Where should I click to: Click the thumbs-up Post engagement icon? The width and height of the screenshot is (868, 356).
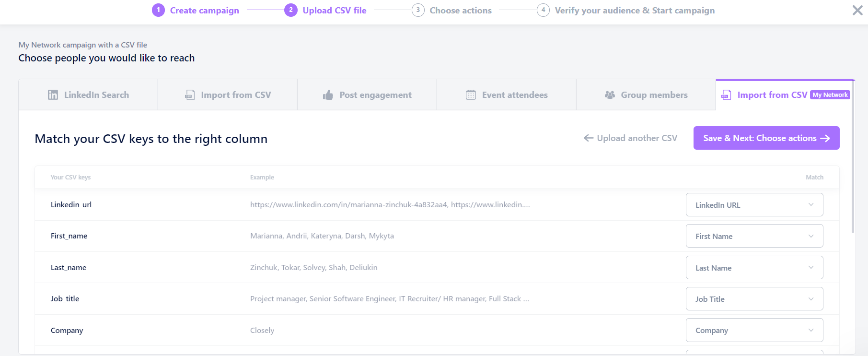pyautogui.click(x=328, y=95)
